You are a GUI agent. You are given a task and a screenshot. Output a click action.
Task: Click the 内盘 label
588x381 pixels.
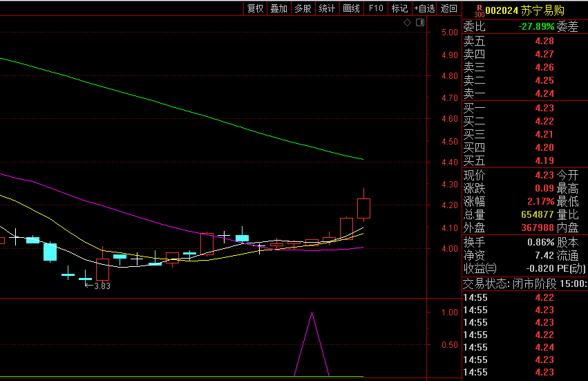click(x=567, y=228)
